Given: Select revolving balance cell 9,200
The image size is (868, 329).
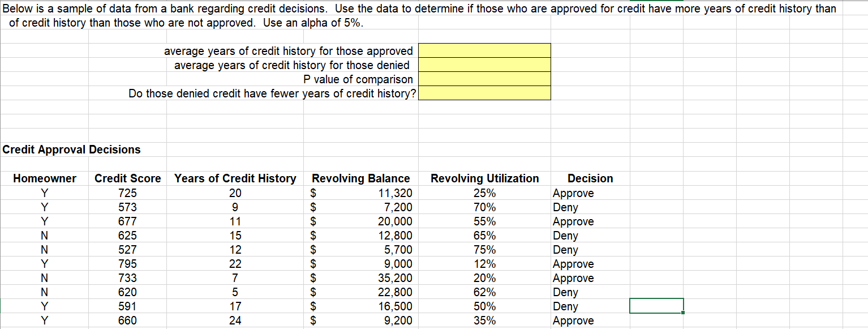Looking at the screenshot, I should click(x=361, y=321).
